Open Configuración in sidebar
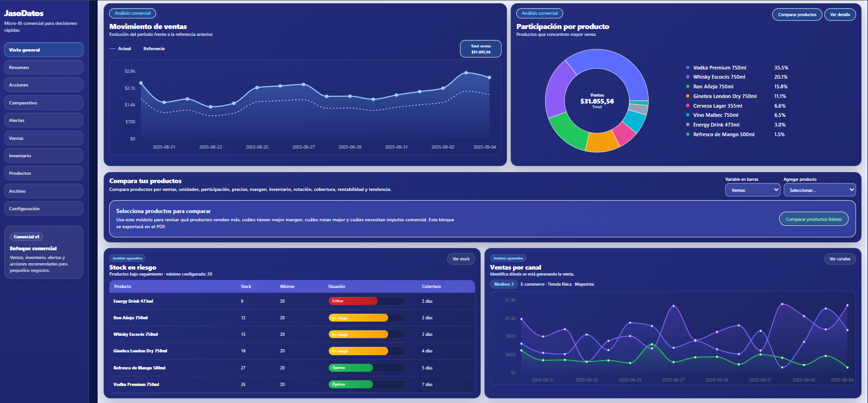 44,208
